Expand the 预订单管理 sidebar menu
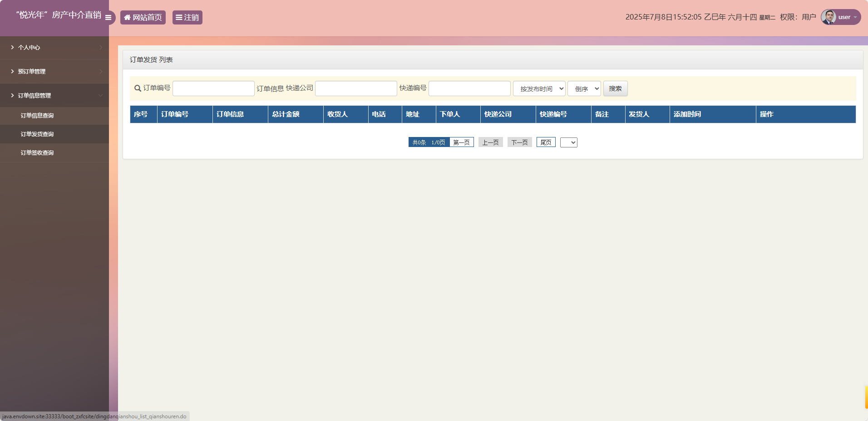Viewport: 868px width, 421px height. coord(54,71)
